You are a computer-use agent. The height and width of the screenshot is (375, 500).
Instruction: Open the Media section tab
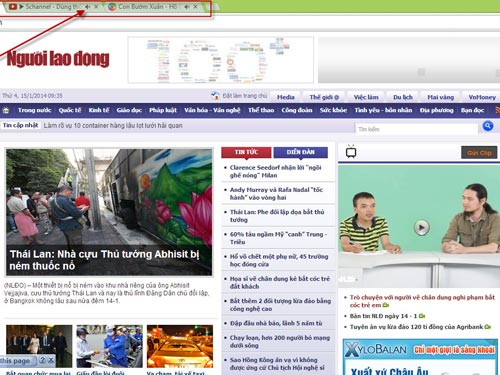click(x=286, y=97)
